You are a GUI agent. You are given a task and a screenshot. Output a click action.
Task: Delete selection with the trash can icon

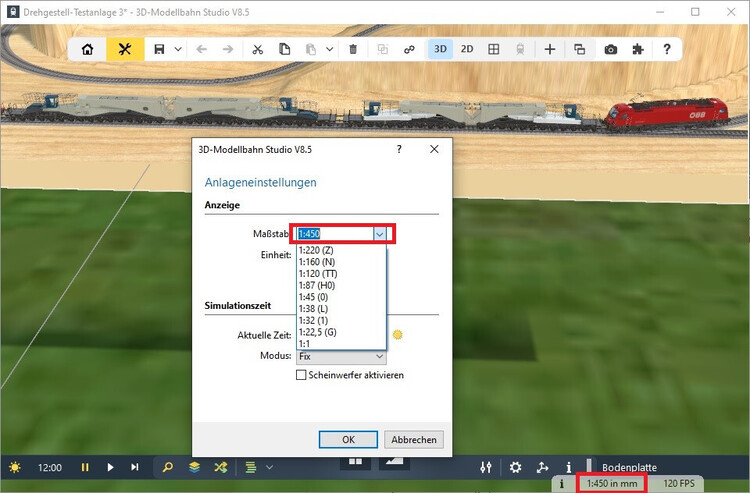tap(353, 49)
